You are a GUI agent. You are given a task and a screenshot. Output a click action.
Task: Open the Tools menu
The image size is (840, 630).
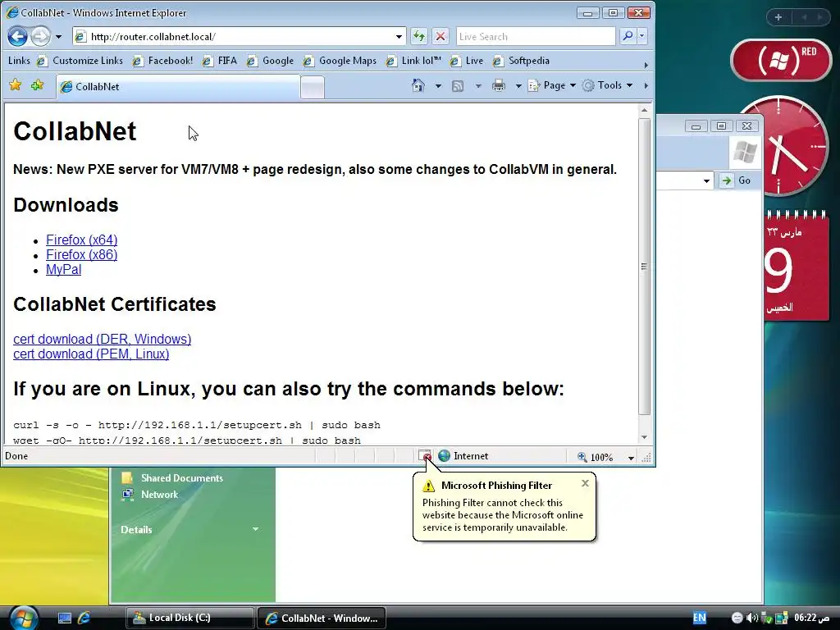608,85
